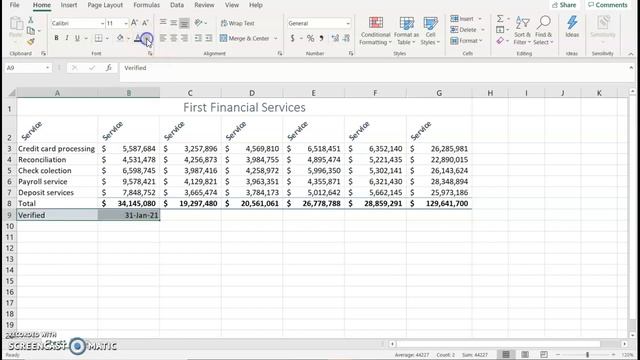Switch to the Formulas tab
This screenshot has width=640, height=360.
147,5
